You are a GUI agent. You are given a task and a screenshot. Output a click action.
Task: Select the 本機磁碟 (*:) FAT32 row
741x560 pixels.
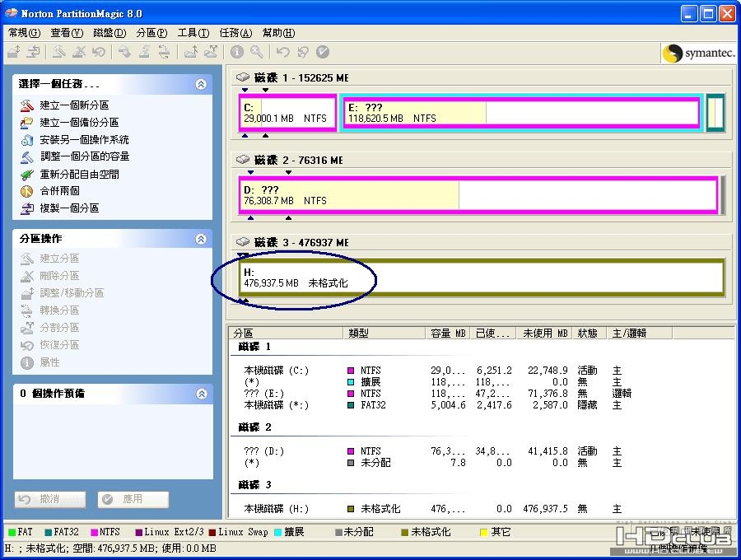coord(438,405)
